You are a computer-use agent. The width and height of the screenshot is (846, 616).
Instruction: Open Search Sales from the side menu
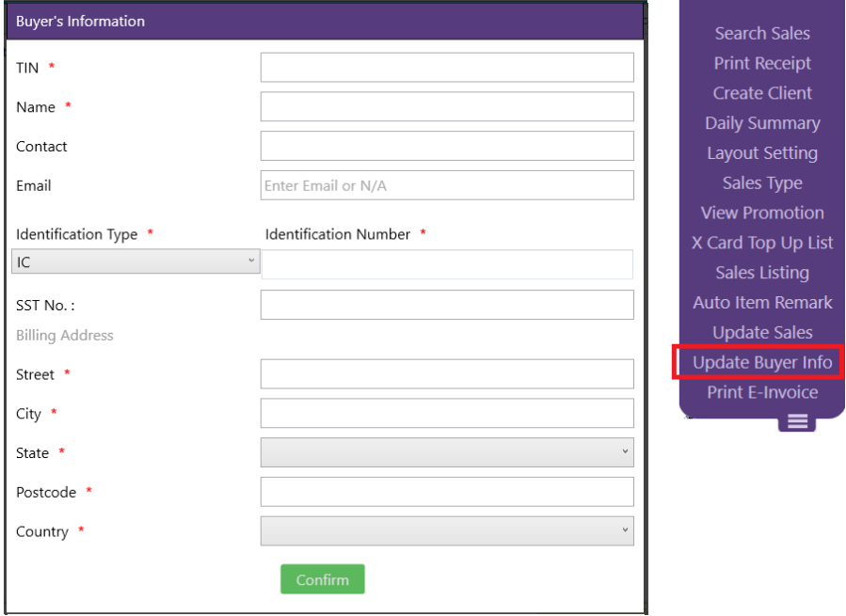pyautogui.click(x=762, y=33)
